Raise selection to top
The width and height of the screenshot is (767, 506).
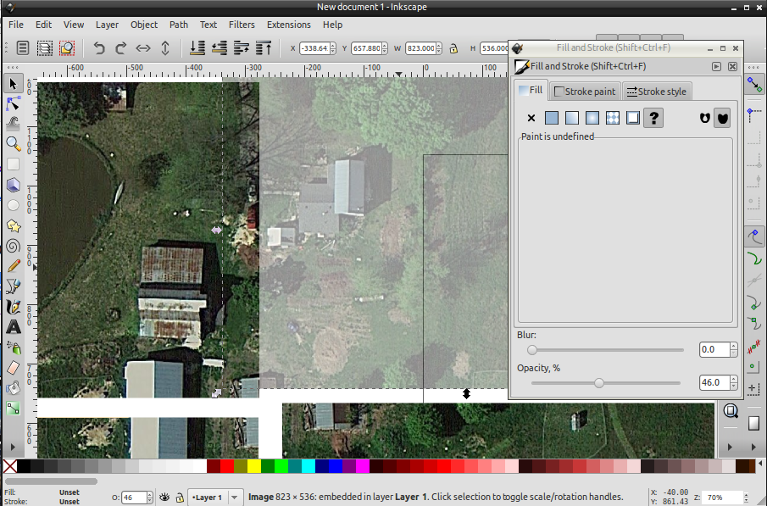264,48
